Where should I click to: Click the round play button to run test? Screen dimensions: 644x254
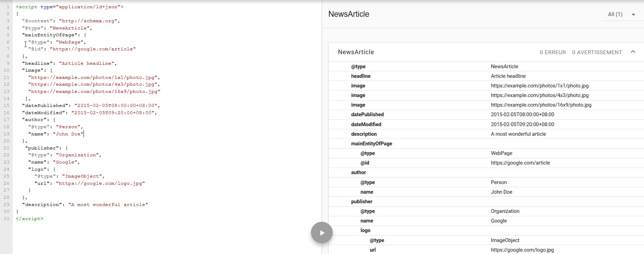coord(321,233)
